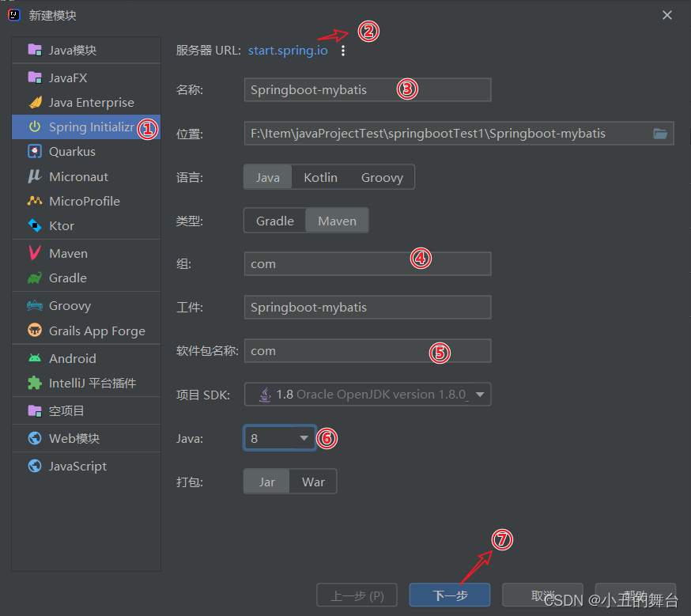The width and height of the screenshot is (691, 616).
Task: Select Quarkus module type
Action: (86, 151)
